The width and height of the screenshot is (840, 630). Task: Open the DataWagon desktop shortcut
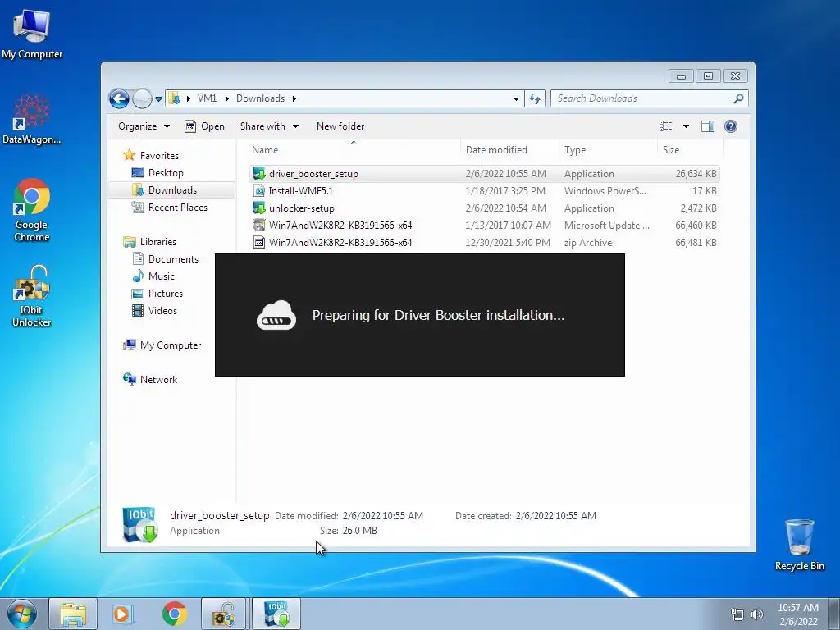coord(32,119)
